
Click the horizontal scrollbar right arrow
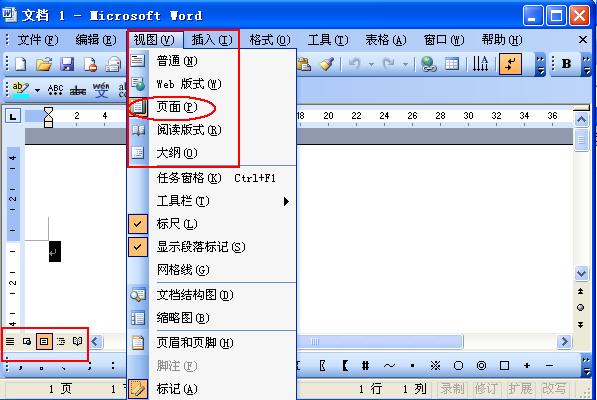click(x=564, y=342)
